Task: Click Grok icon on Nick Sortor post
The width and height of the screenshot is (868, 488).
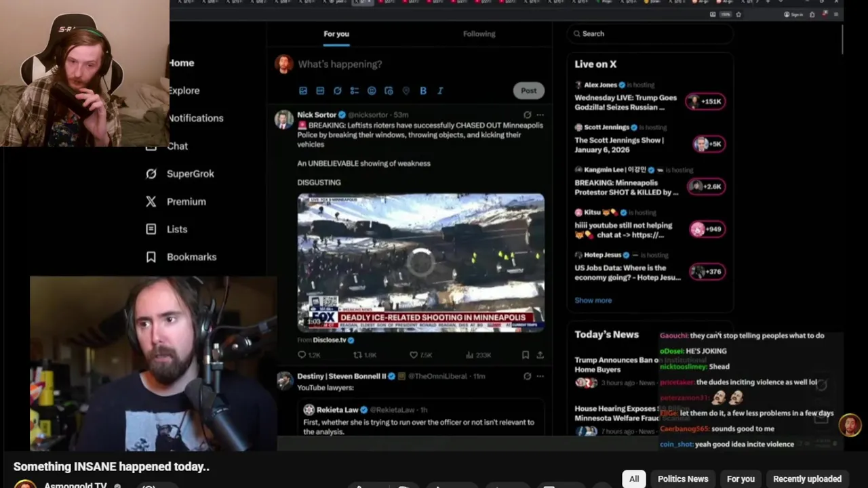Action: point(527,115)
